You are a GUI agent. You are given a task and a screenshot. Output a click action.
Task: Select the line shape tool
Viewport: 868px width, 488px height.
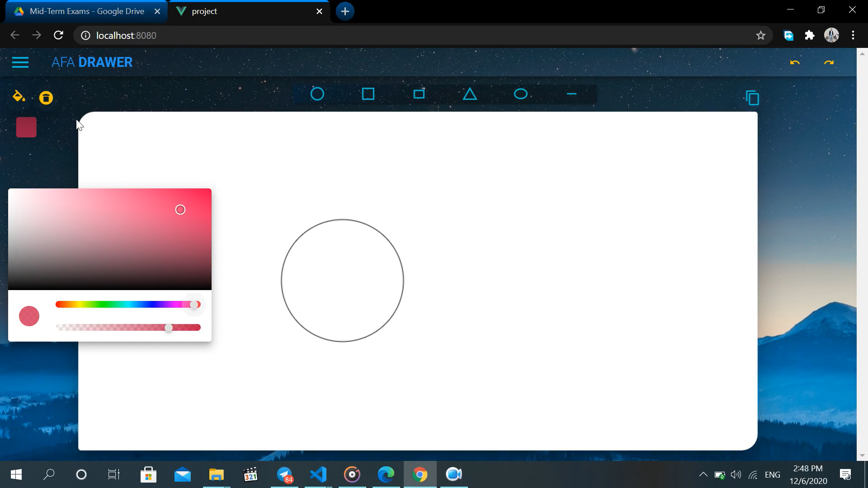(571, 94)
